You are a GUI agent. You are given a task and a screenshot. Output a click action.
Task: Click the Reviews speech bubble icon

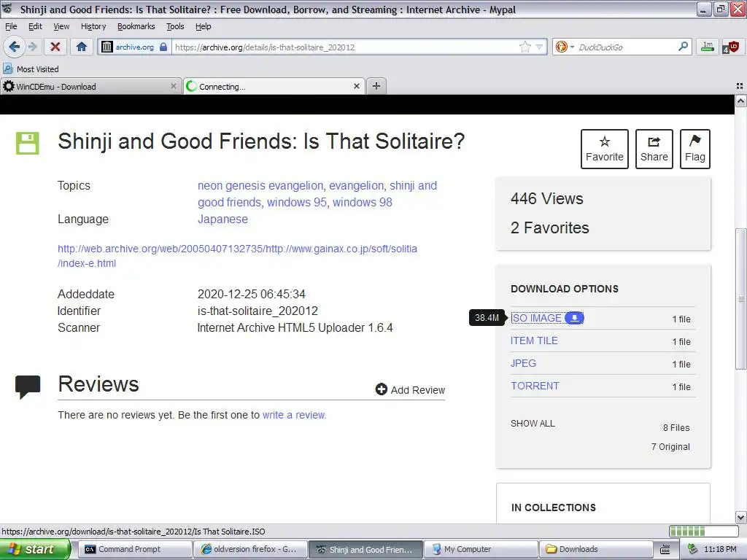[x=28, y=386]
